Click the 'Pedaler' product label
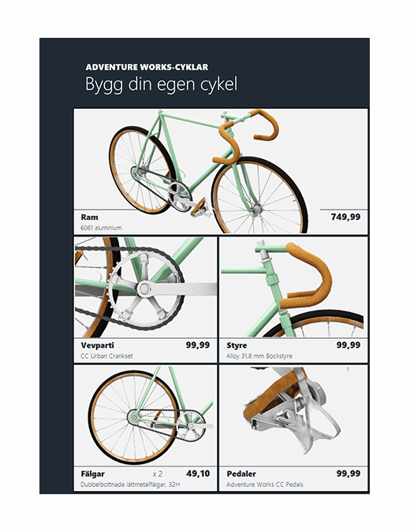This screenshot has width=410, height=532. [241, 474]
